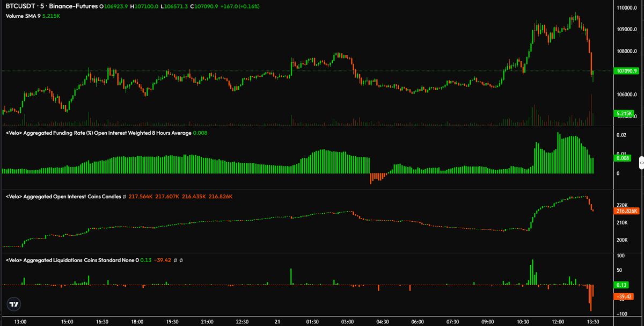Viewport: 644px width, 326px height.
Task: Select the Volume SMA 9 indicator legend
Action: (x=34, y=16)
